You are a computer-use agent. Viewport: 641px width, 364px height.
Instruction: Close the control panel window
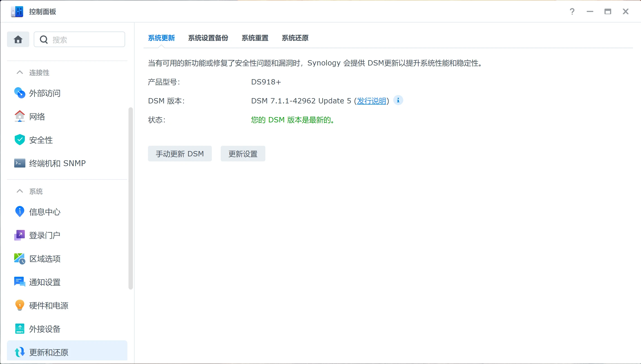pos(626,11)
